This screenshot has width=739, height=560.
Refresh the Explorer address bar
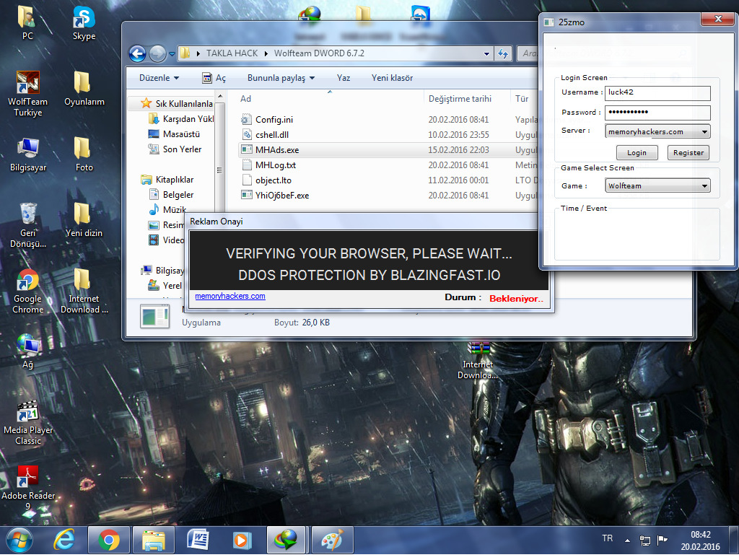tap(503, 53)
